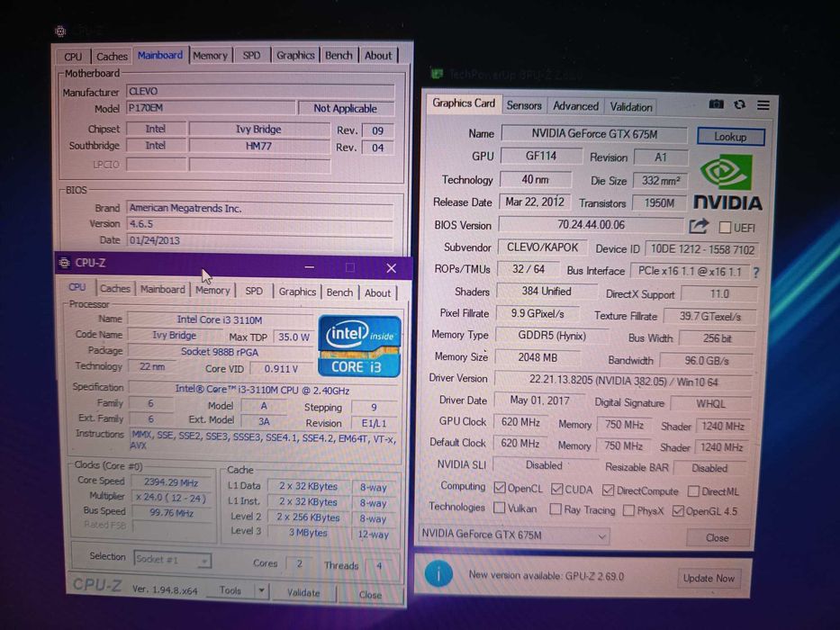The width and height of the screenshot is (840, 630).
Task: Open Caches tab in front CPU-Z window
Action: (x=115, y=288)
